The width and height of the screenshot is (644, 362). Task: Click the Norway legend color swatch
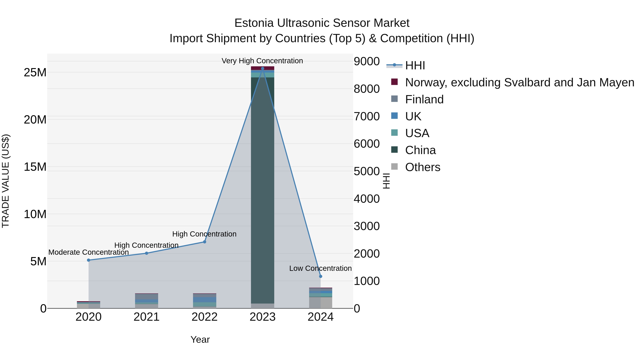(x=394, y=82)
